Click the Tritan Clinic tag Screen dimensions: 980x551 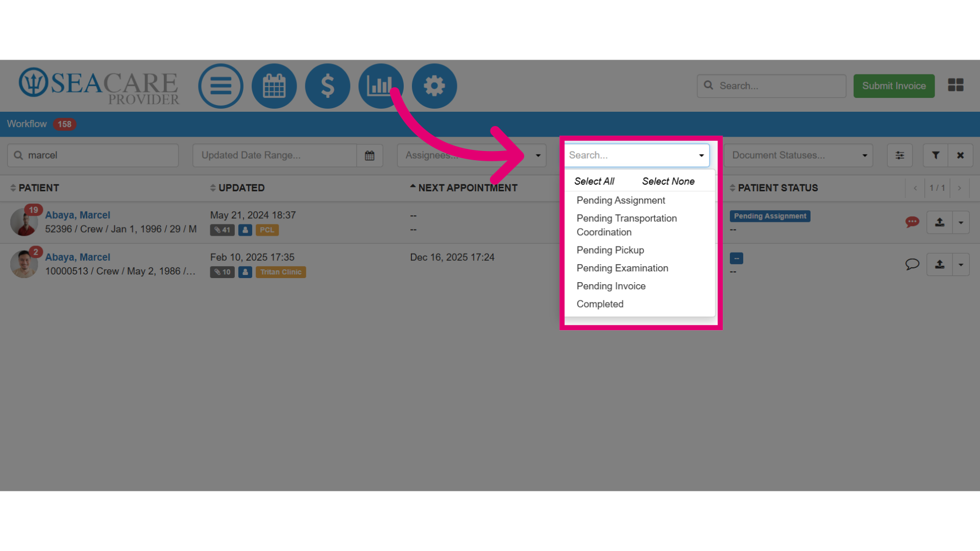(x=281, y=272)
